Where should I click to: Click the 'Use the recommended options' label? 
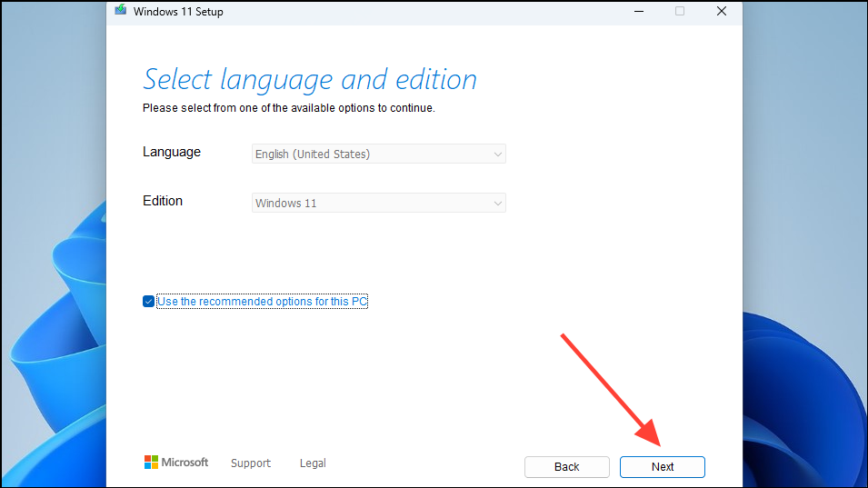[263, 302]
